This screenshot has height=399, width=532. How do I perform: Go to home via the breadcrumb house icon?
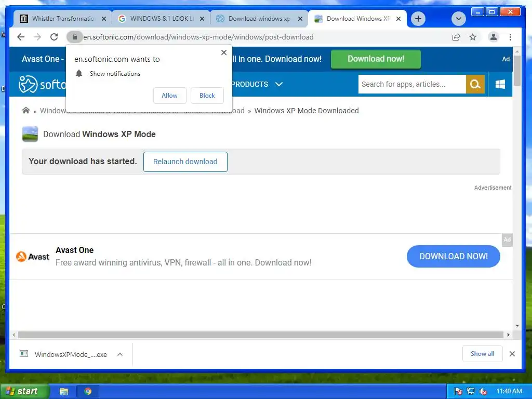pos(26,110)
